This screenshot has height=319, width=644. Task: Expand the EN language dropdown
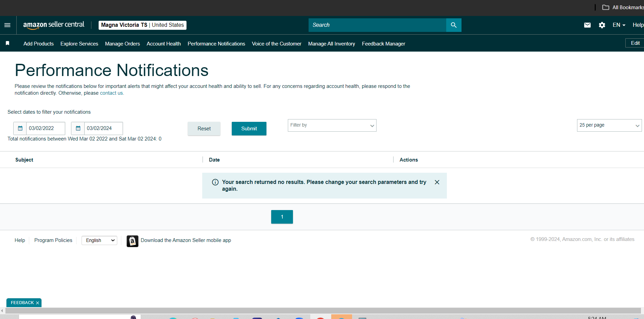click(619, 25)
